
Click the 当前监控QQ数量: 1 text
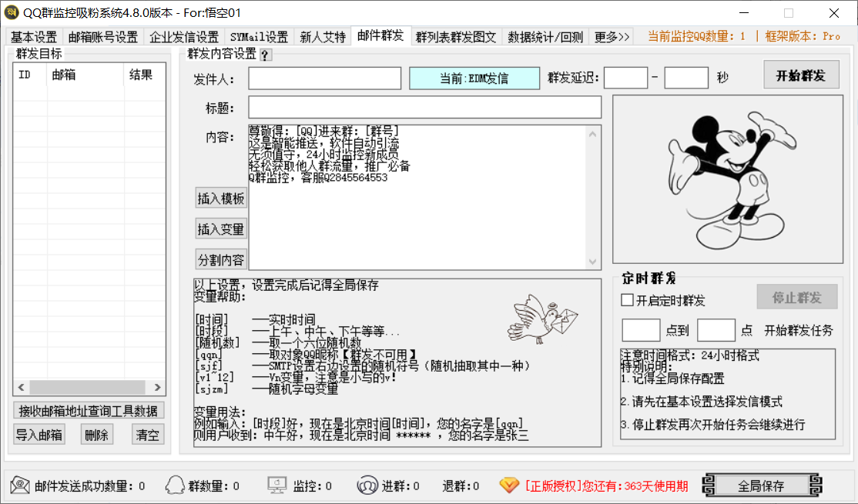pos(696,37)
